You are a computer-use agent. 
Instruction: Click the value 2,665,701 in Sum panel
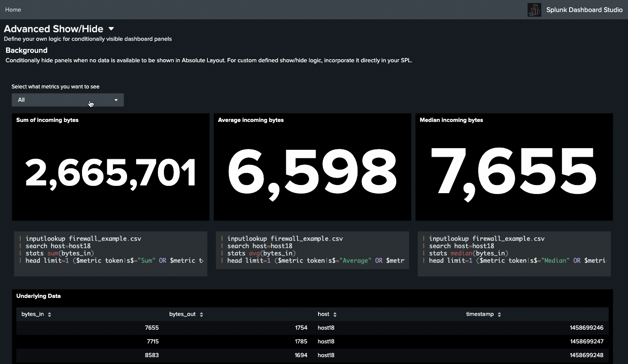[x=110, y=172]
